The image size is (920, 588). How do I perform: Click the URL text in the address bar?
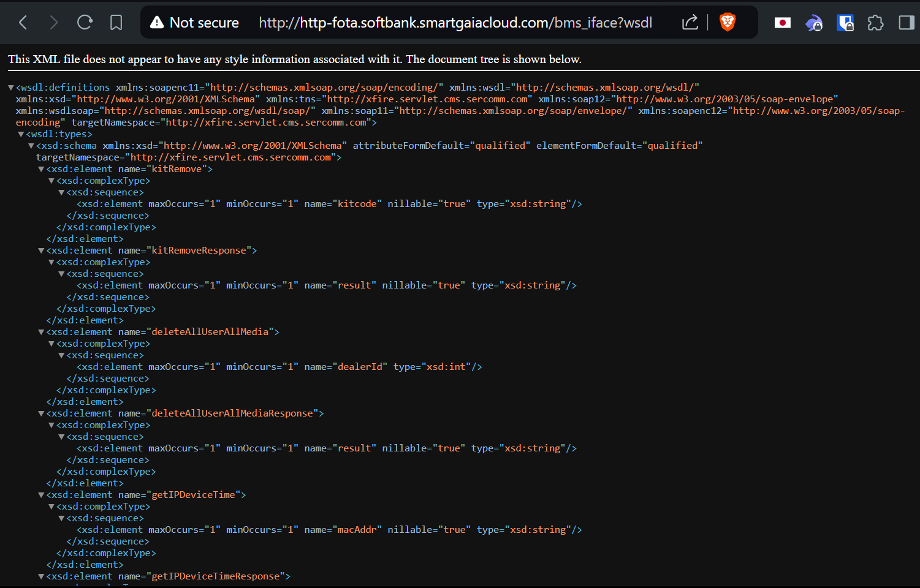[x=455, y=23]
